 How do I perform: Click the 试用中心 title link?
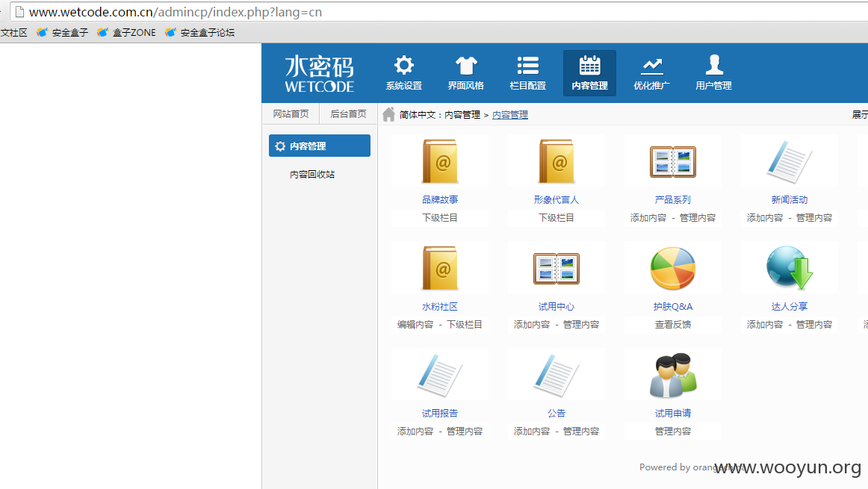(557, 306)
